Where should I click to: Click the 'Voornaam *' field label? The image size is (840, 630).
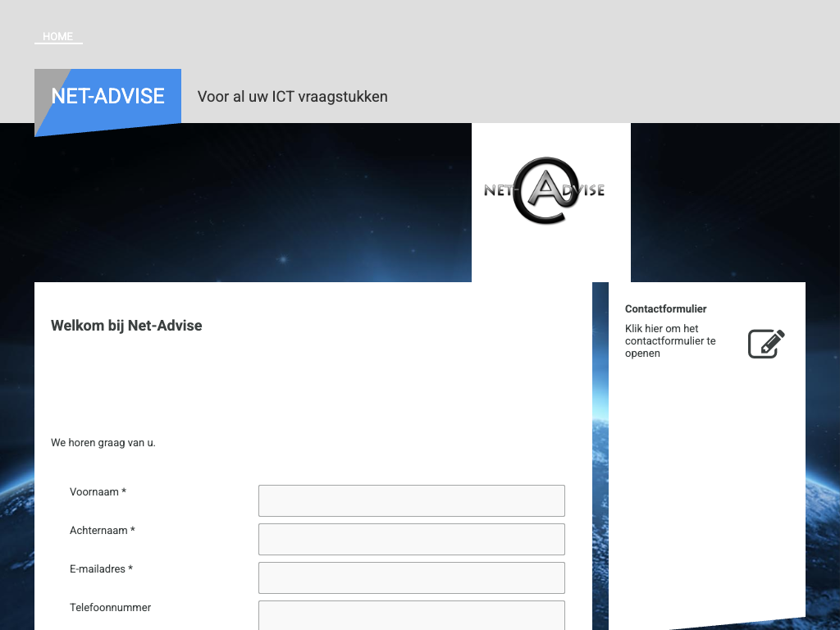(x=98, y=492)
